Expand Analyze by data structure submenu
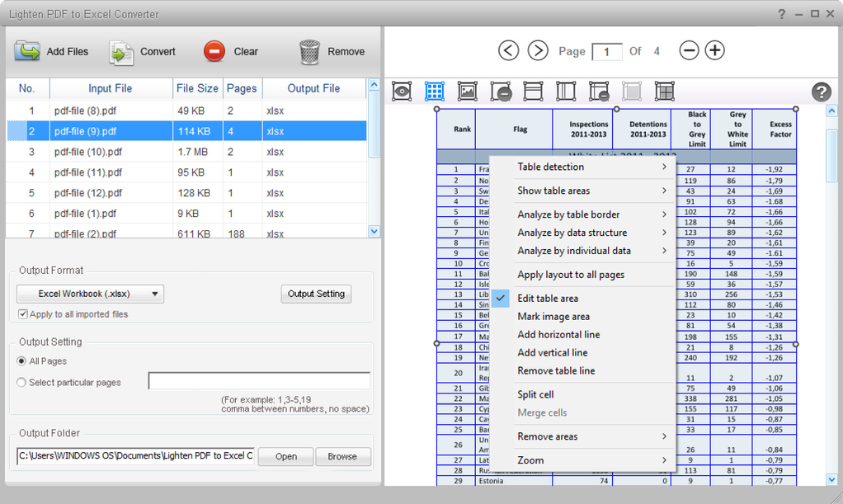This screenshot has height=504, width=843. [x=583, y=233]
